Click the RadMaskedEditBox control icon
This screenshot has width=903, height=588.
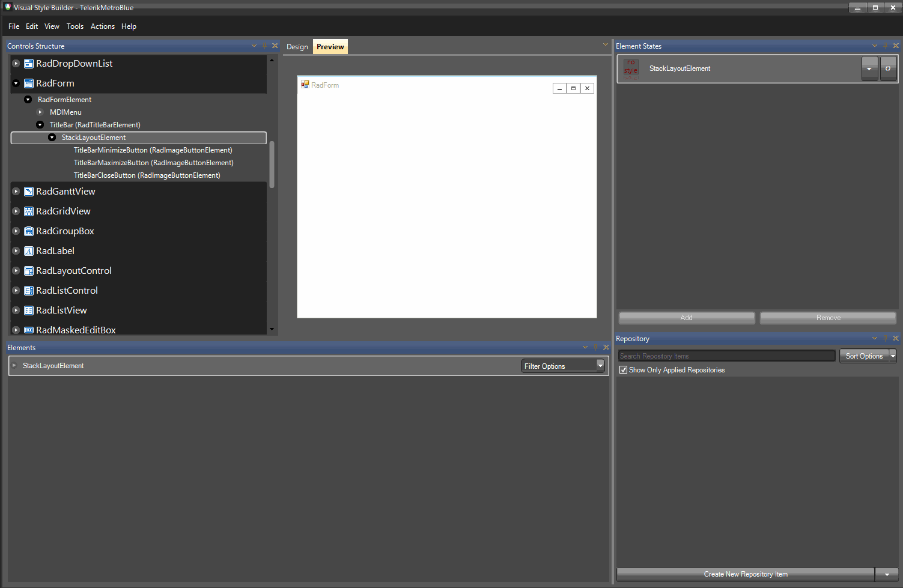tap(28, 330)
